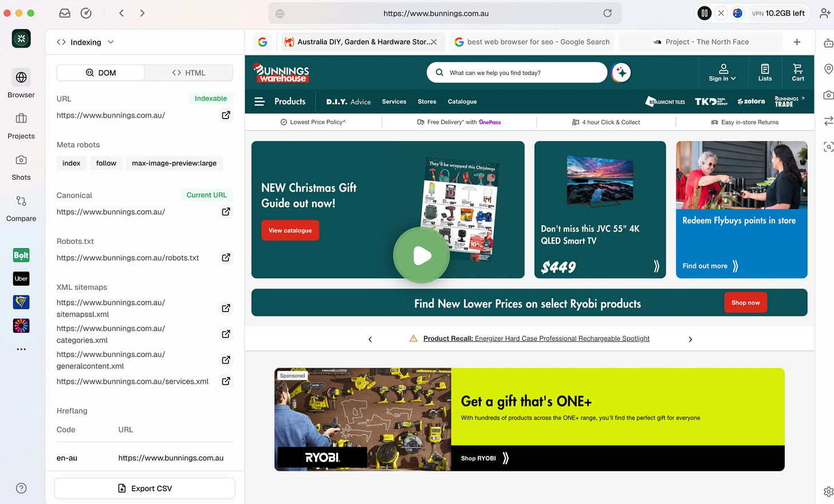The height and width of the screenshot is (504, 834).
Task: Open the categories.xml sitemap external link icon
Action: coord(226,334)
